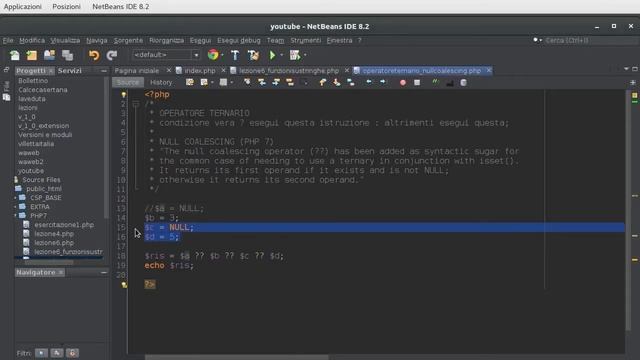
Task: Expand the CSP_BASE folder
Action: [x=16, y=198]
